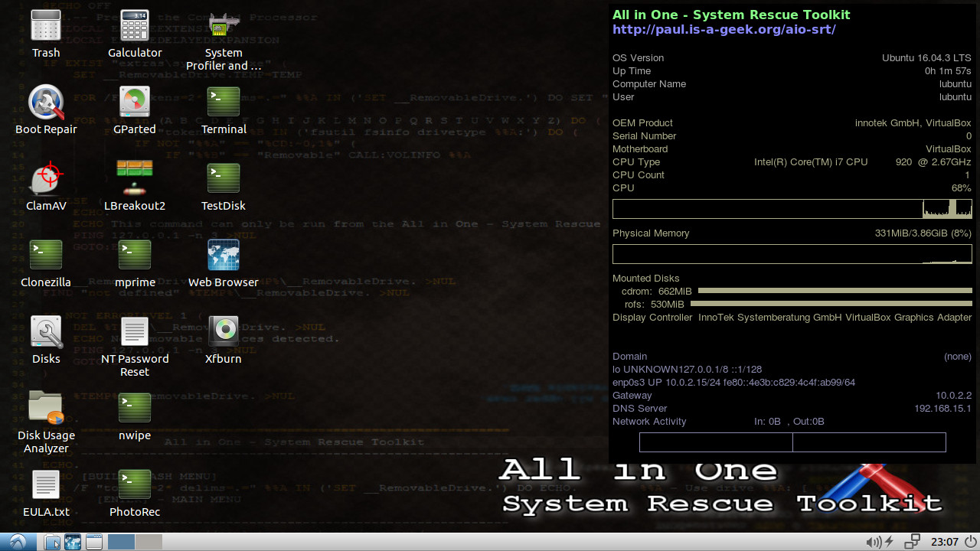Click the logout power button in panel
The height and width of the screenshot is (551, 980).
[x=971, y=542]
